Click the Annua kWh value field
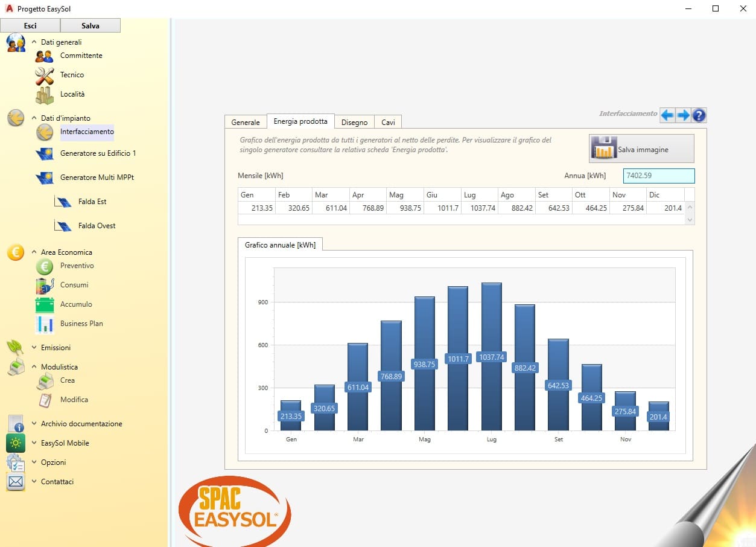Image resolution: width=756 pixels, height=547 pixels. point(658,176)
